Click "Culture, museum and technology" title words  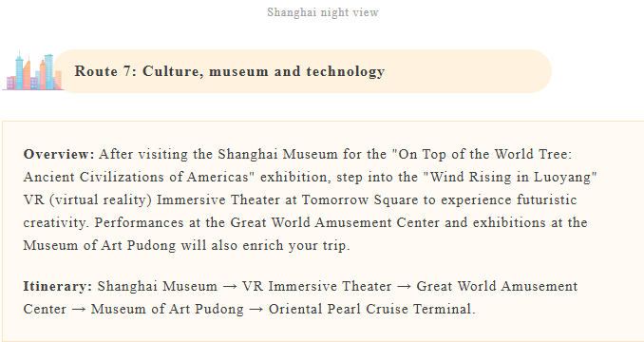tap(264, 71)
